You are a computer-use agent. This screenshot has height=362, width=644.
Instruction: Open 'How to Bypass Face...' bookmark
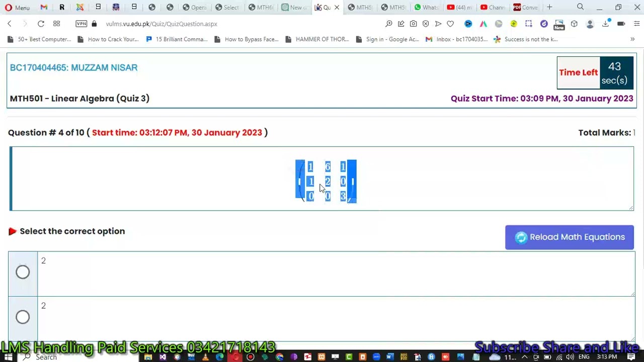click(247, 39)
